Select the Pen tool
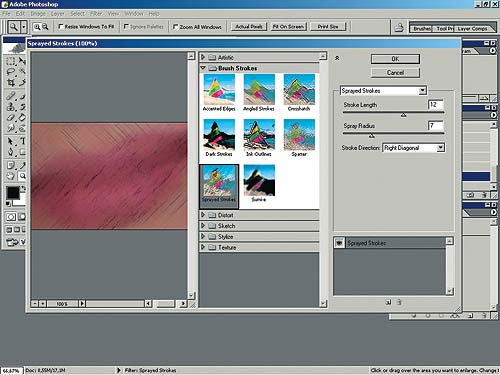The image size is (500, 375). coord(11,152)
